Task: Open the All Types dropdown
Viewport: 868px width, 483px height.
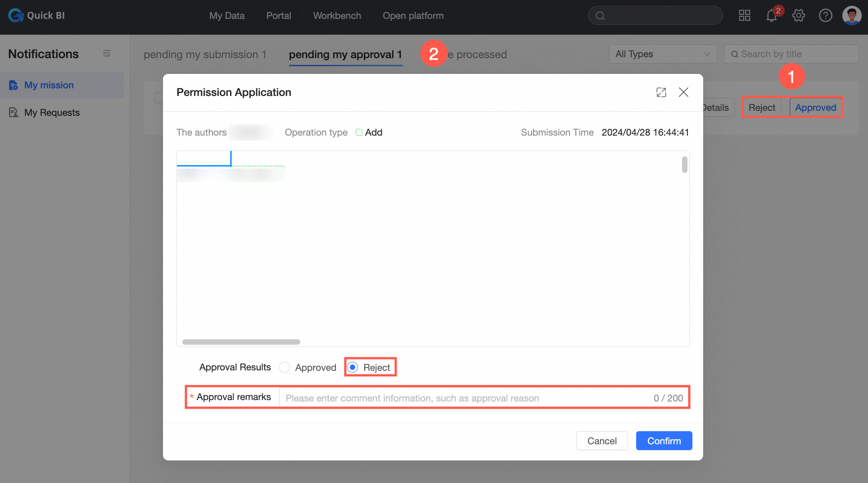Action: pyautogui.click(x=663, y=54)
